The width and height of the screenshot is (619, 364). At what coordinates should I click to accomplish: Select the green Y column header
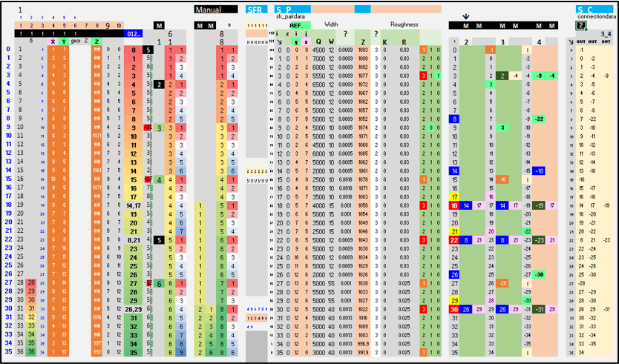[x=64, y=42]
